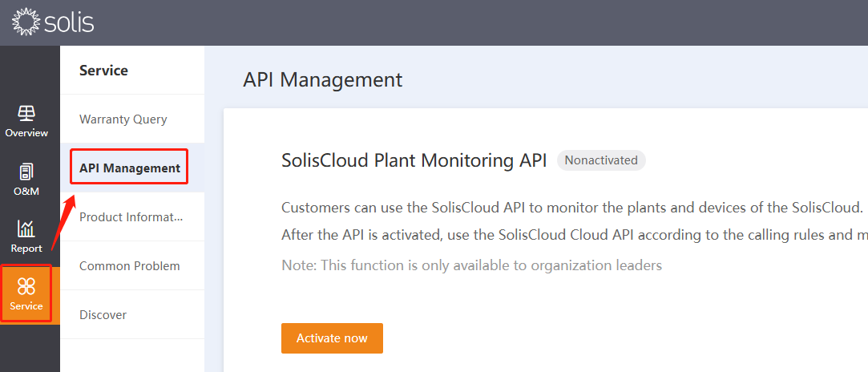Viewport: 868px width, 372px height.
Task: Open the Overview solar panel icon
Action: click(26, 113)
